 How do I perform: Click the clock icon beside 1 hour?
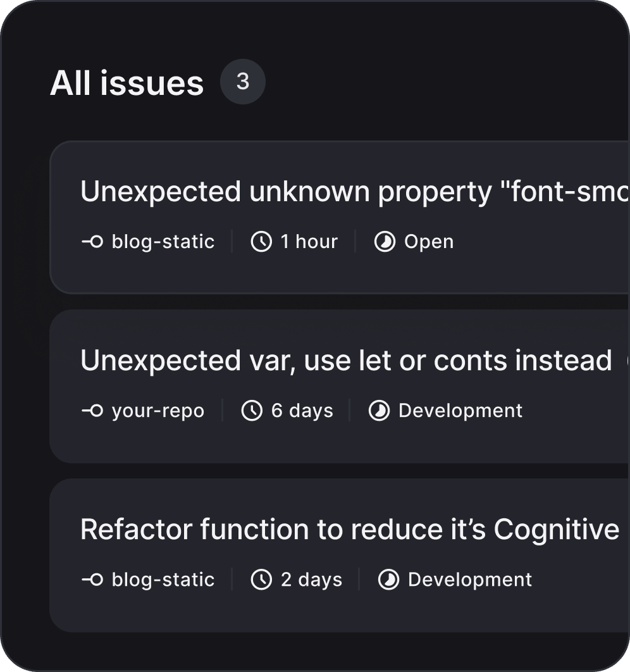pyautogui.click(x=261, y=241)
